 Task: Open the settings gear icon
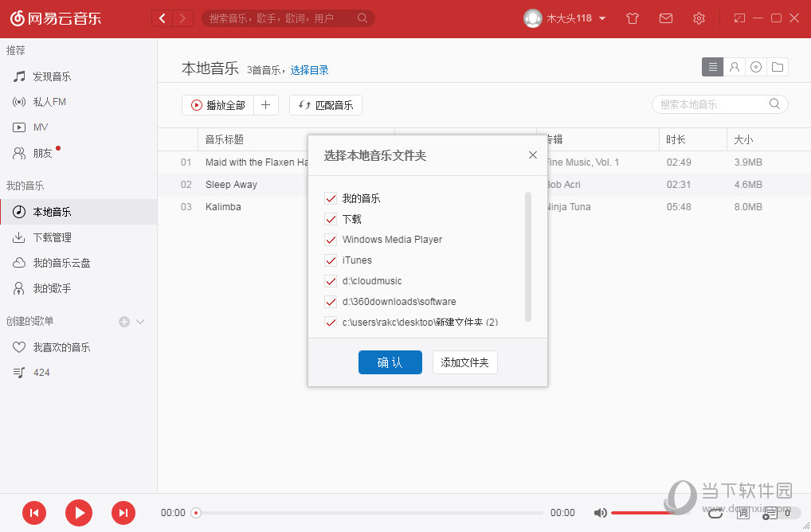(699, 18)
